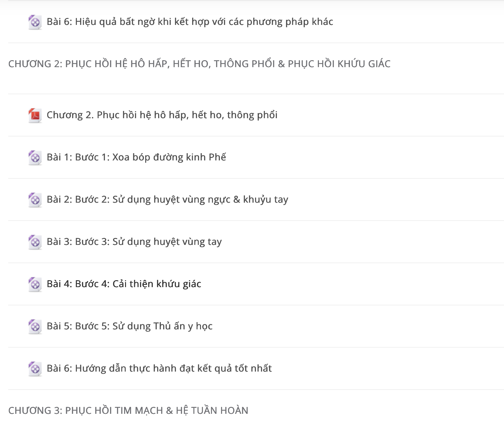Open Bài 4: Bước 4: Cải thiện khứu giác
The width and height of the screenshot is (504, 428).
pyautogui.click(x=124, y=284)
